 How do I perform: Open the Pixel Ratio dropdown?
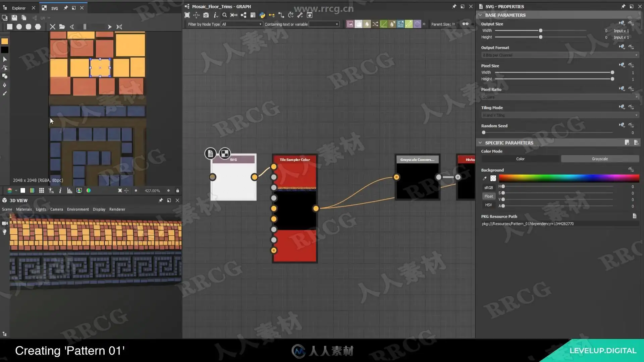(x=560, y=97)
